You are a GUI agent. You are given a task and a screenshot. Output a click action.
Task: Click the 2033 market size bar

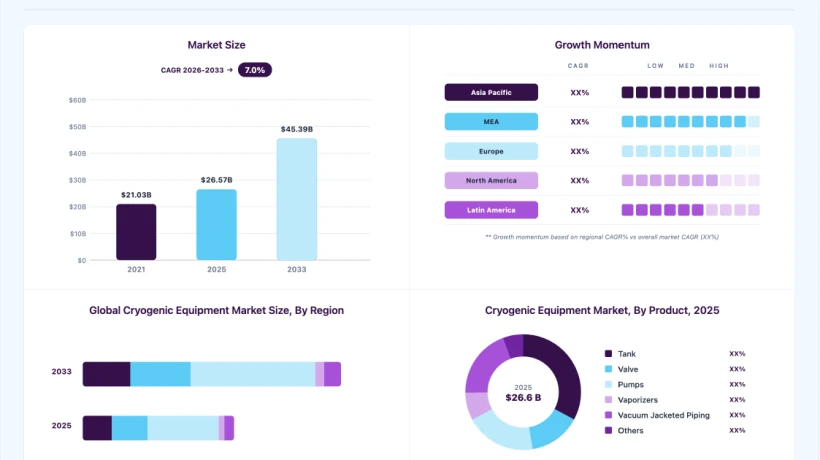(x=297, y=199)
